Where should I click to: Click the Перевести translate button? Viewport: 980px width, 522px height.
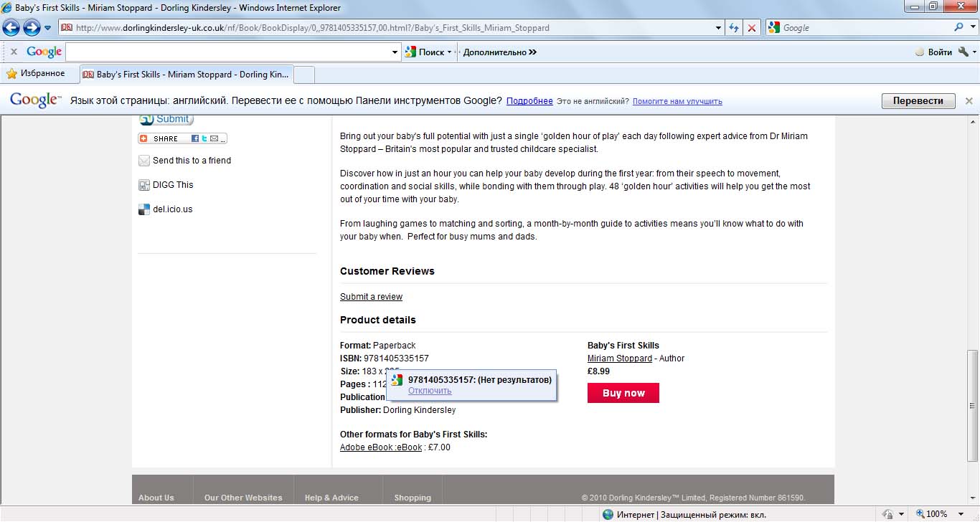(918, 101)
